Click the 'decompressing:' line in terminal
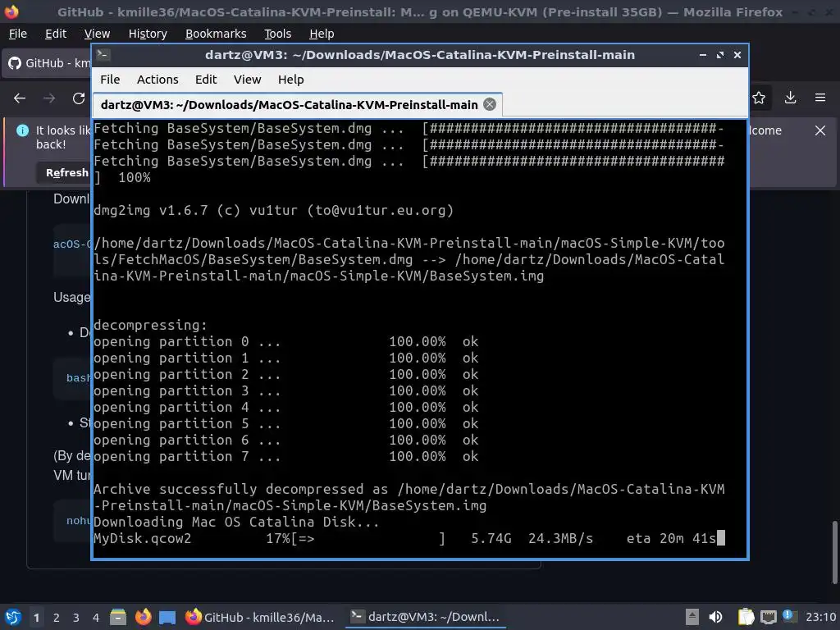840x630 pixels. (150, 325)
